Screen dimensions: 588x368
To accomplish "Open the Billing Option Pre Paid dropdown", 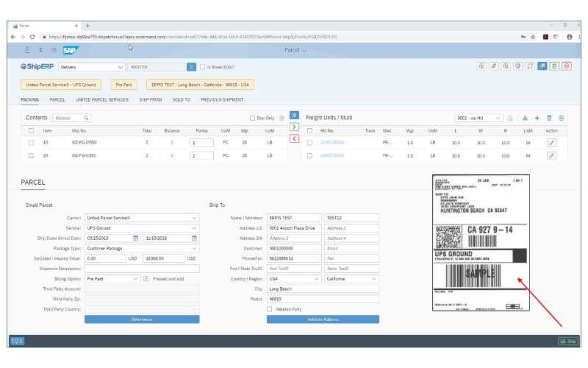I will pyautogui.click(x=112, y=279).
